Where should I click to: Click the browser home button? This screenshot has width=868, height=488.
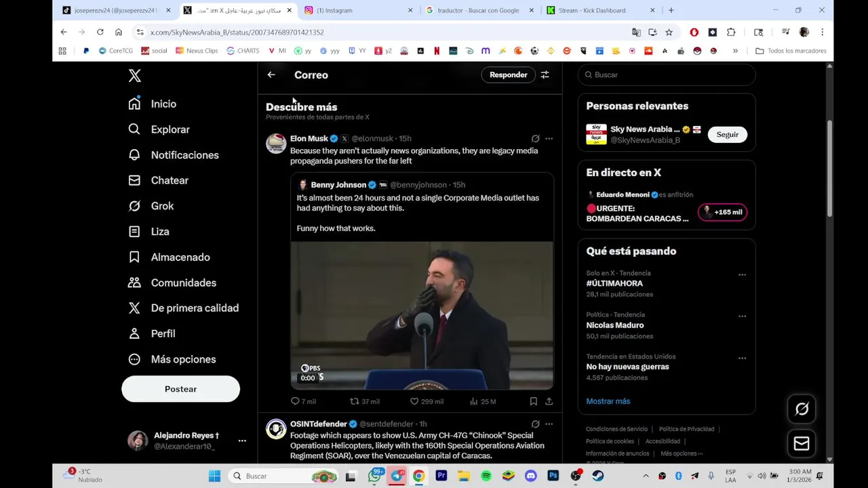[118, 32]
